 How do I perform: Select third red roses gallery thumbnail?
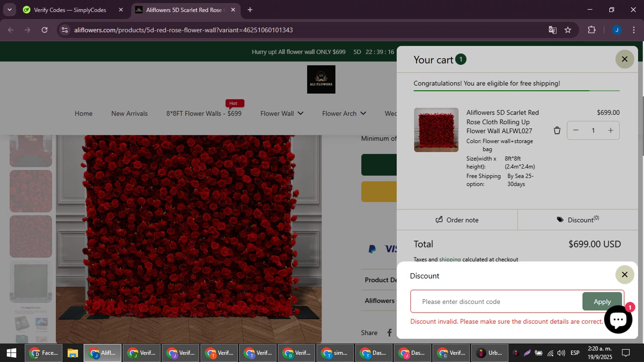[x=31, y=237]
